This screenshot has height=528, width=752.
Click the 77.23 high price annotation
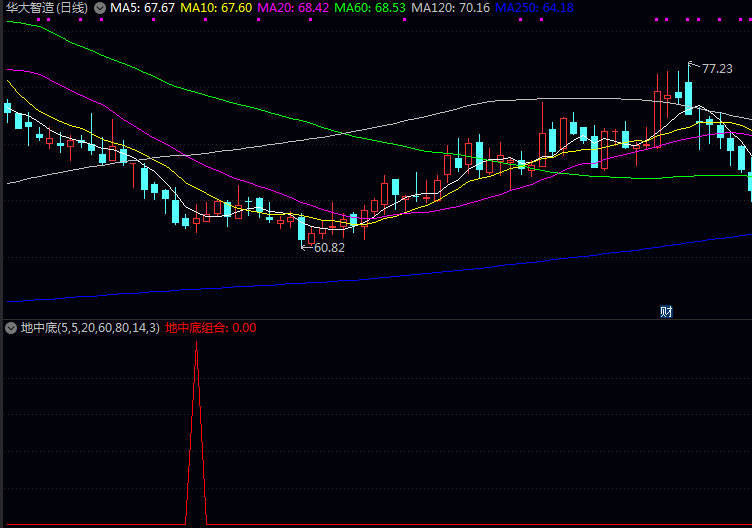click(716, 69)
